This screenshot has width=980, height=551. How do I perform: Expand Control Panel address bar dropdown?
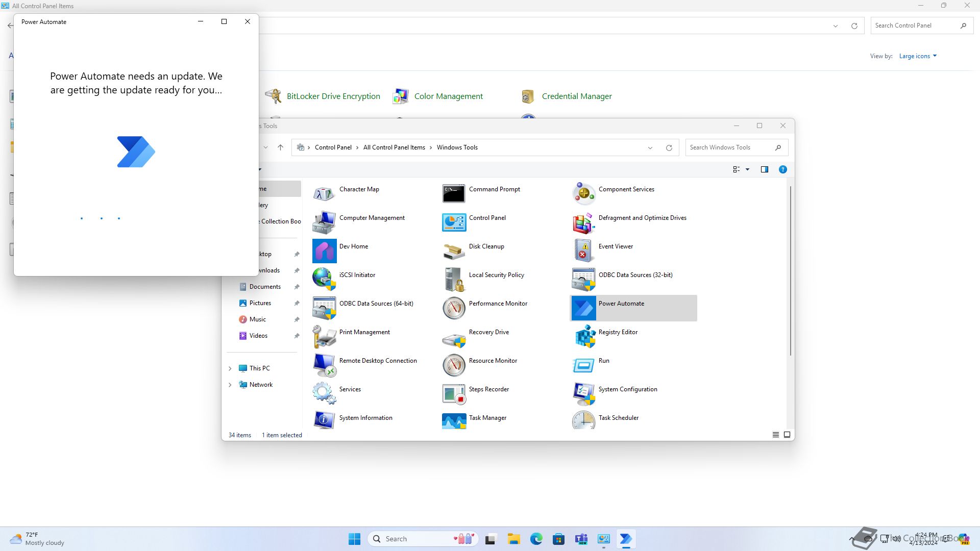836,26
